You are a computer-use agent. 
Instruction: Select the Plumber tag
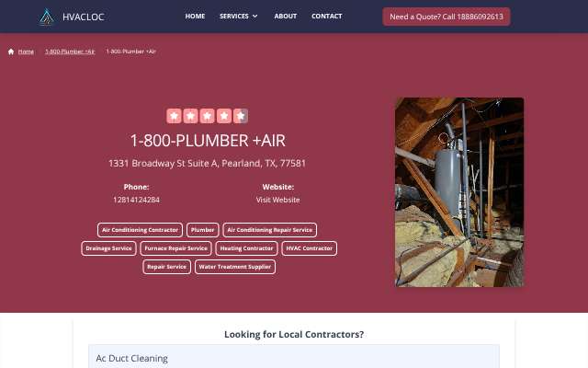202,230
